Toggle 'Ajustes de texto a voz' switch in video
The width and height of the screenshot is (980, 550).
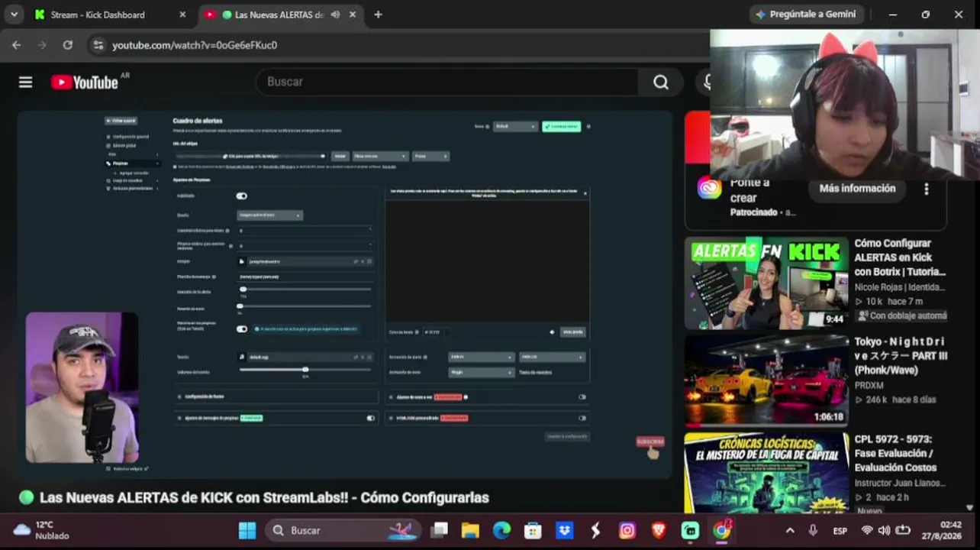582,397
